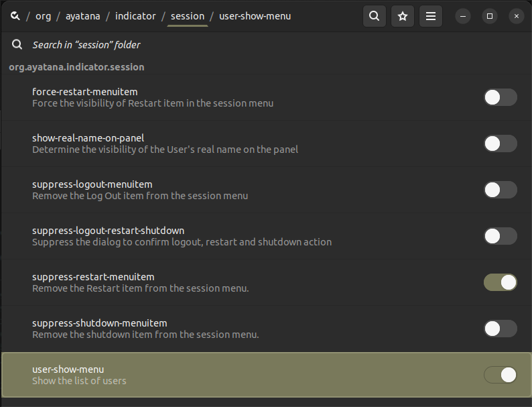Click the dconf root path icon

15,15
